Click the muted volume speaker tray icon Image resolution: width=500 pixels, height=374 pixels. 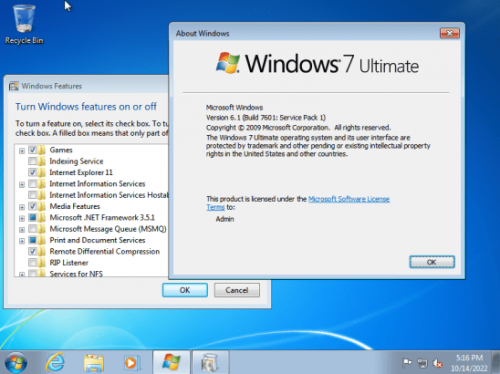(x=437, y=363)
